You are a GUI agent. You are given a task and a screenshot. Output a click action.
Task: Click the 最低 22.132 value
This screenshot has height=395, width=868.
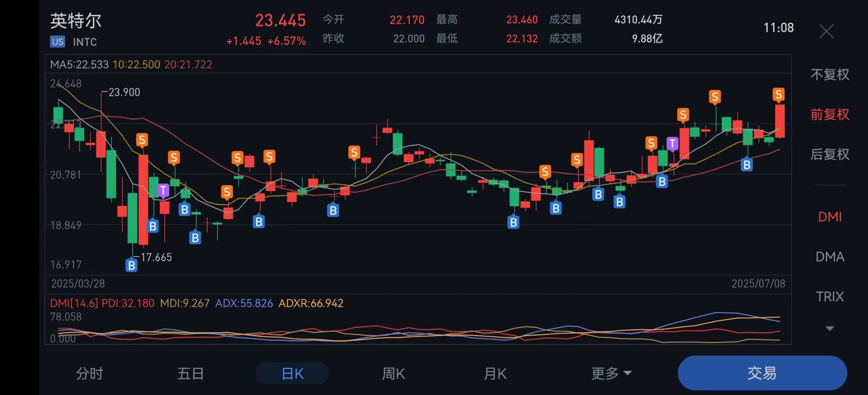pos(522,38)
